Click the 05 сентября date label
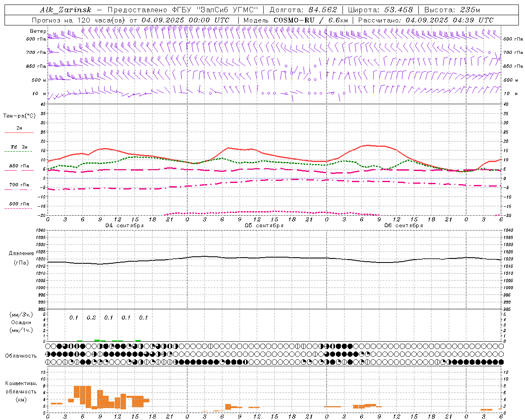 pos(264,226)
